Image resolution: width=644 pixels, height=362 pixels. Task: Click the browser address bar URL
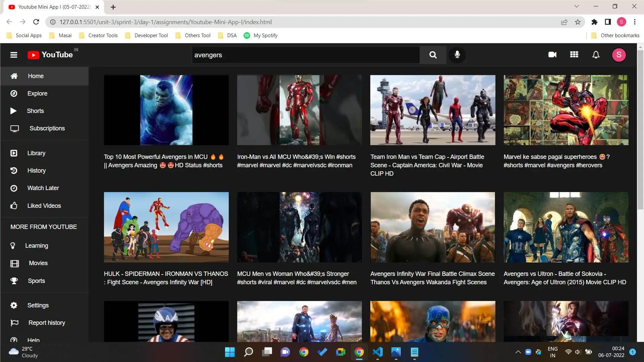click(166, 22)
